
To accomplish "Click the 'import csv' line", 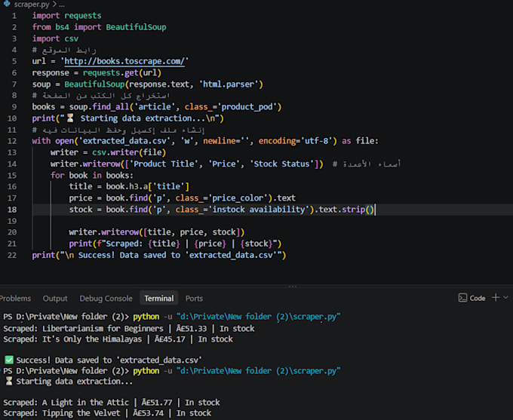I will [55, 38].
